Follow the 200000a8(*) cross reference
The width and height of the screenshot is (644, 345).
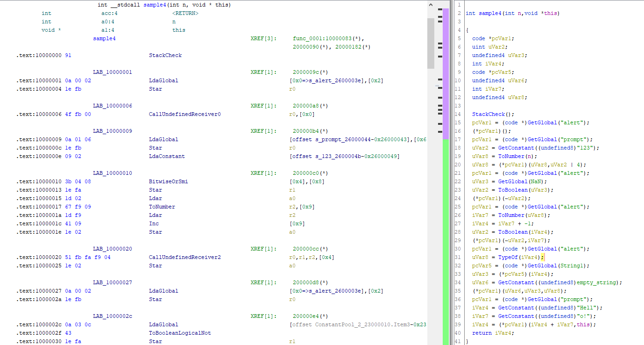(311, 106)
